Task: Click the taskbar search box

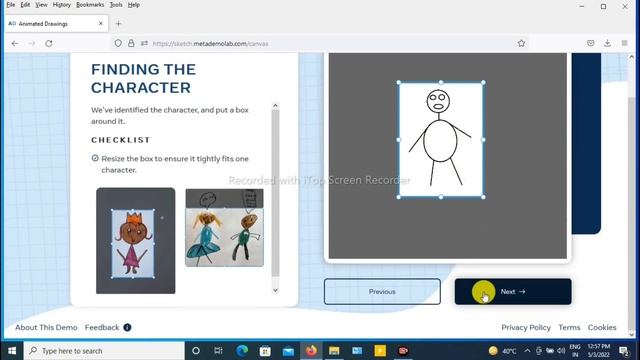Action: [x=104, y=351]
